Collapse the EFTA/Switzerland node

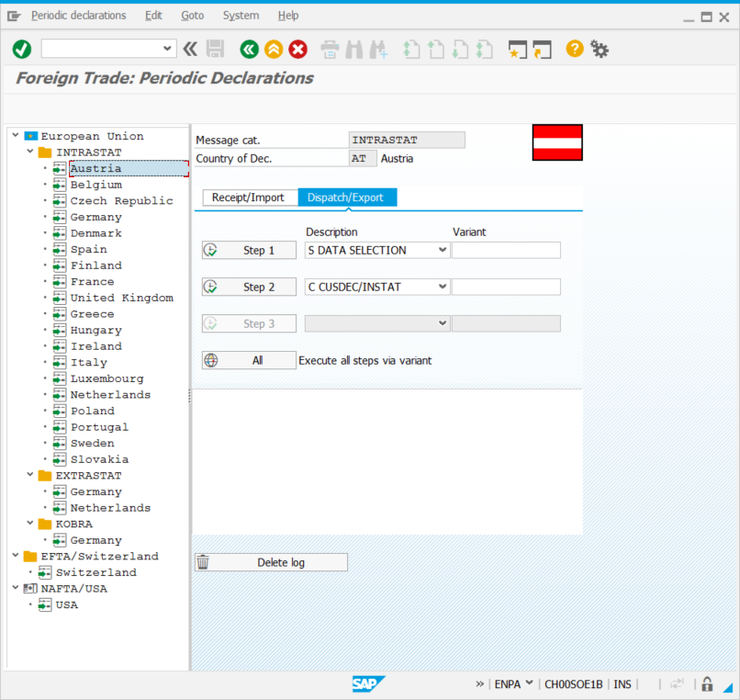16,556
